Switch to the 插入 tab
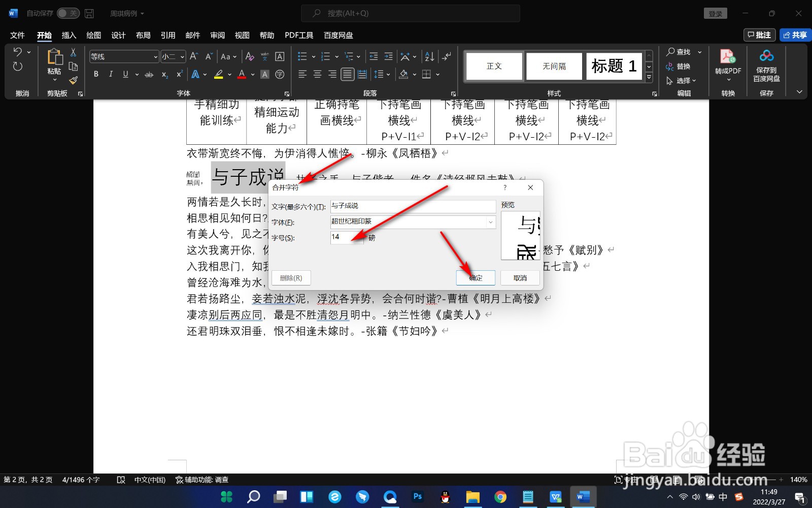 click(x=69, y=35)
